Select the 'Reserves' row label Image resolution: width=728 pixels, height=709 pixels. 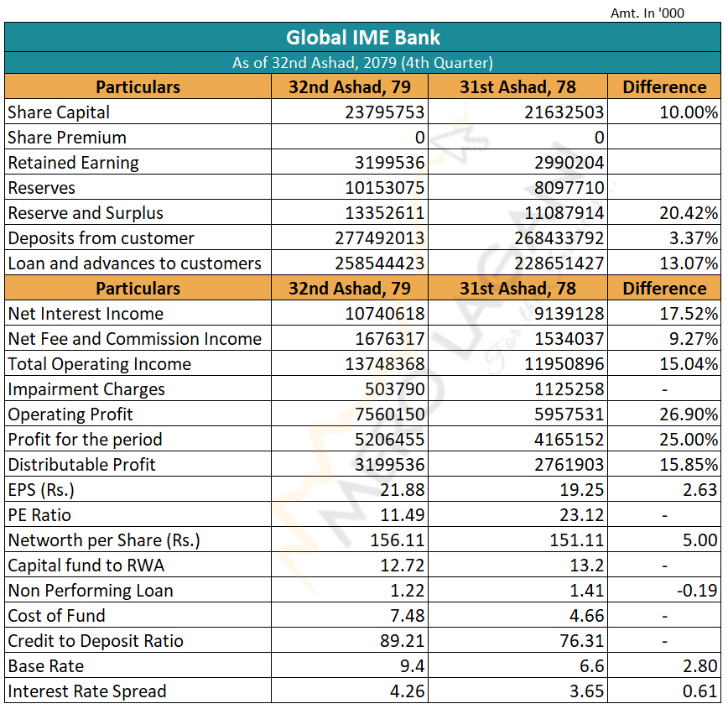[41, 188]
